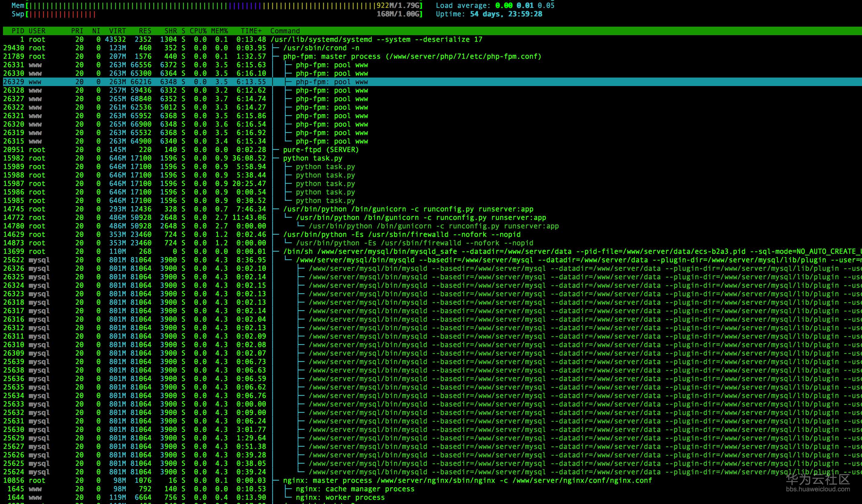Select the php-fpm master process row

[x=412, y=56]
